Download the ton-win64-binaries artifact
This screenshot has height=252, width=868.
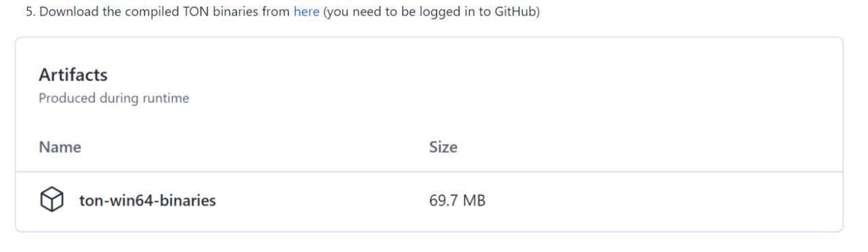pos(147,200)
